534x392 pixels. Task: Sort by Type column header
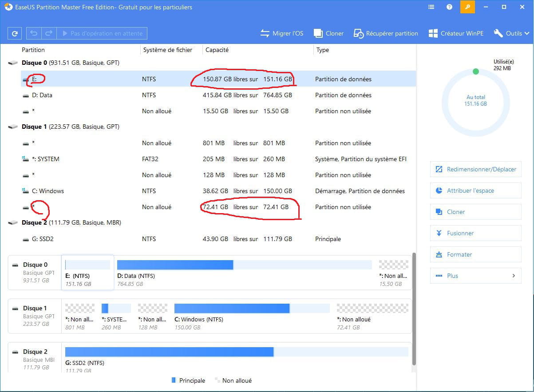pos(323,50)
